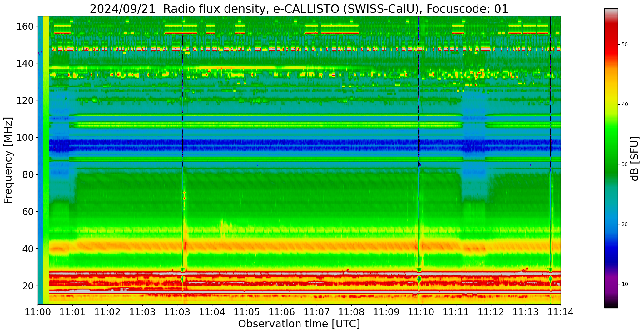Click the colorbar tick label 50
This screenshot has height=333, width=644.
pos(625,45)
